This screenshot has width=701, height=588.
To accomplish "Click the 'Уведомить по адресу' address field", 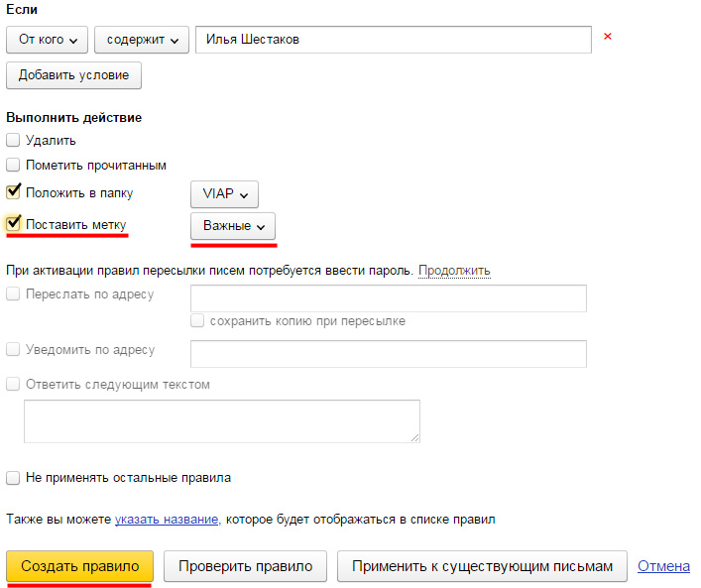I will point(389,354).
